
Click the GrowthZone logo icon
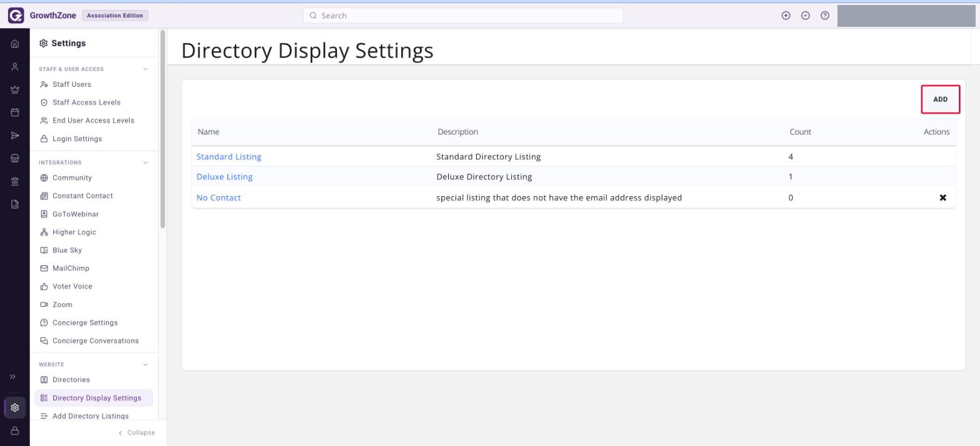(x=16, y=16)
